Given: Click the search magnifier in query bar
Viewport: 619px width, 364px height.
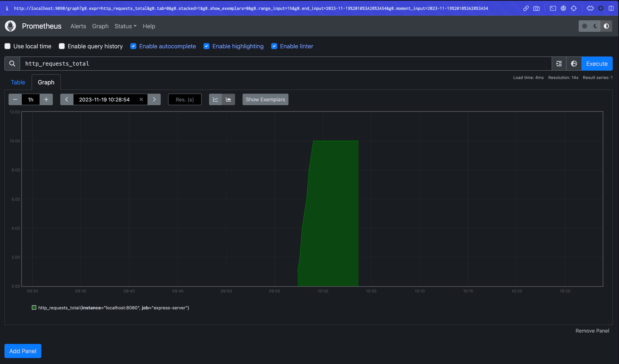Looking at the screenshot, I should [x=12, y=63].
